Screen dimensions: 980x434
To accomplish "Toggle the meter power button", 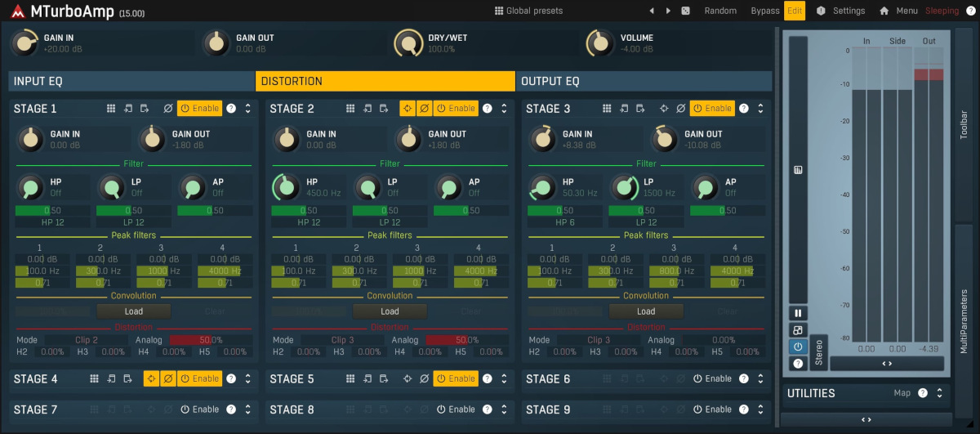I will click(x=798, y=347).
